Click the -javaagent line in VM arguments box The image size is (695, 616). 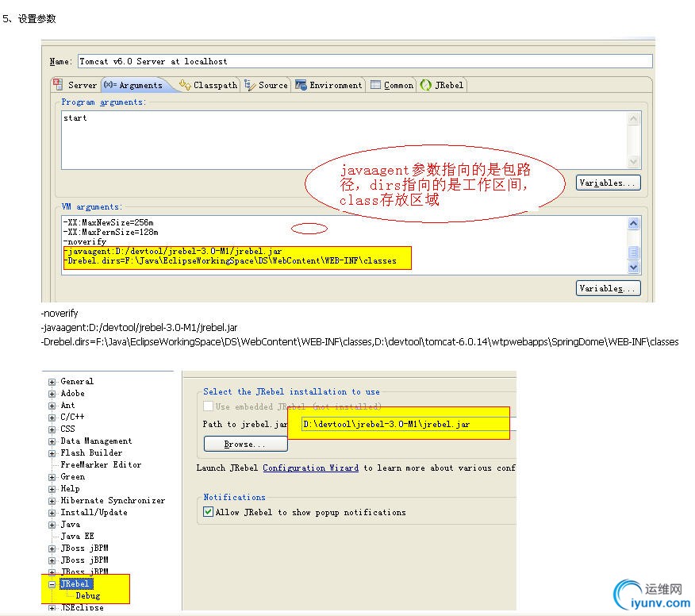coord(173,252)
